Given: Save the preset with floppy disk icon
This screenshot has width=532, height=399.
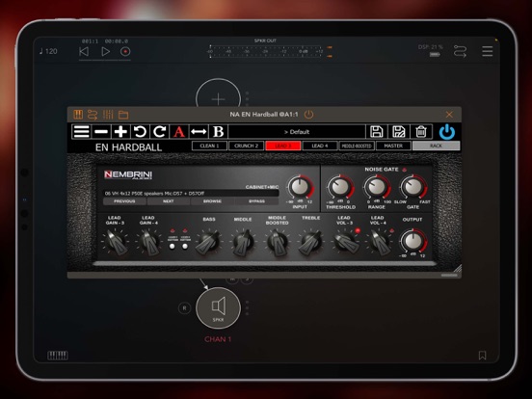Looking at the screenshot, I should click(376, 132).
